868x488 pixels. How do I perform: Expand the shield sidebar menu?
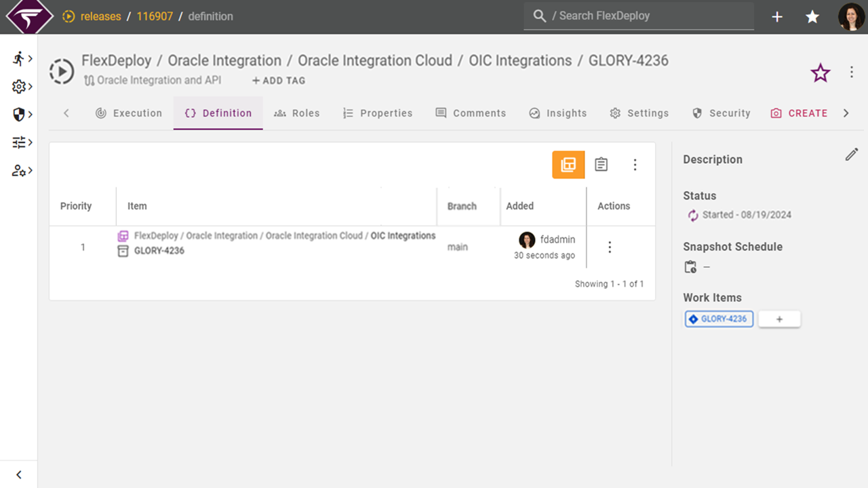tap(22, 115)
